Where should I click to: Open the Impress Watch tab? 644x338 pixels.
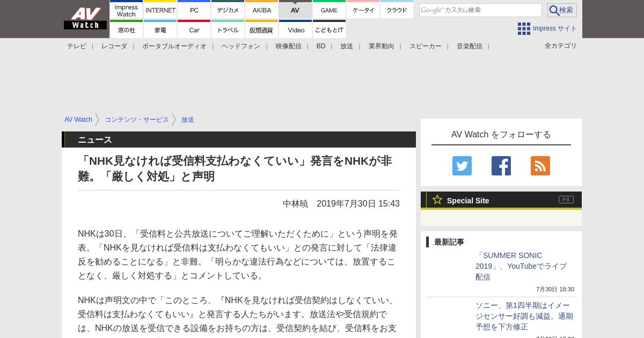(x=126, y=10)
